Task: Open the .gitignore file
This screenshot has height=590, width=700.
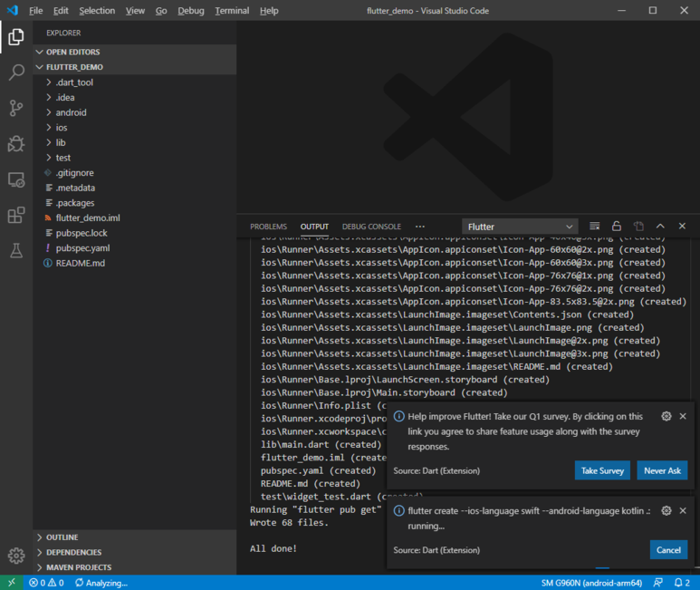Action: pos(135,173)
